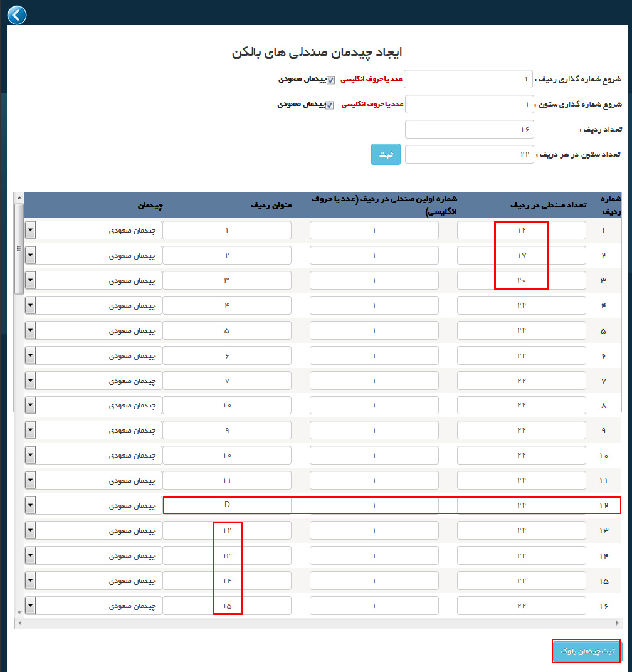Image resolution: width=632 pixels, height=672 pixels.
Task: Click seat count field of row 1 showing ۱۲
Action: coord(522,230)
